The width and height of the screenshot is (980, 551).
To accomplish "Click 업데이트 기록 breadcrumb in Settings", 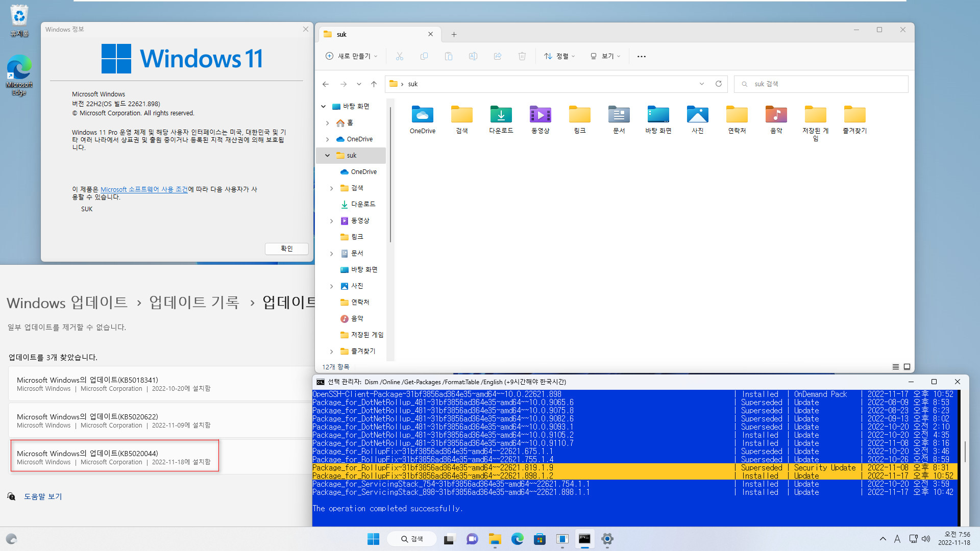I will [x=194, y=303].
